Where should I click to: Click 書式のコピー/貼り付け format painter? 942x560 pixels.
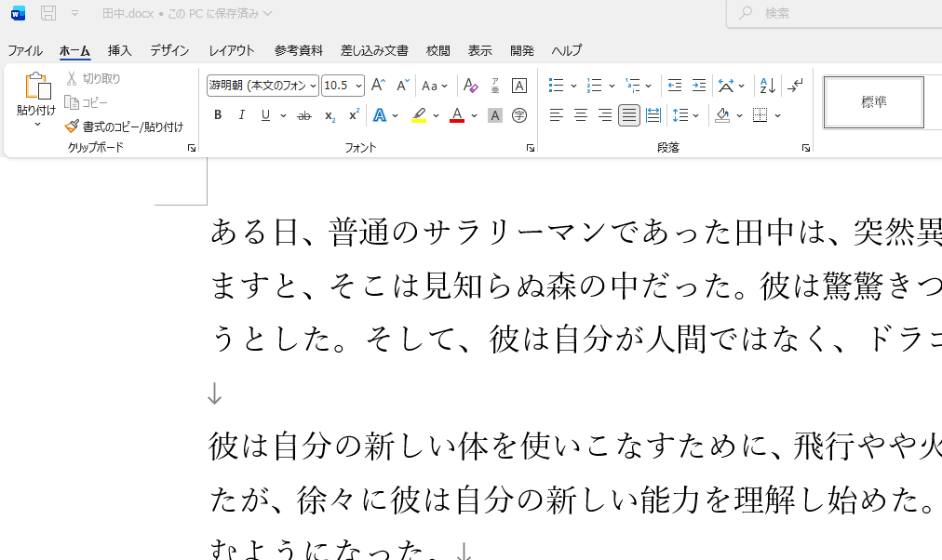pyautogui.click(x=125, y=127)
